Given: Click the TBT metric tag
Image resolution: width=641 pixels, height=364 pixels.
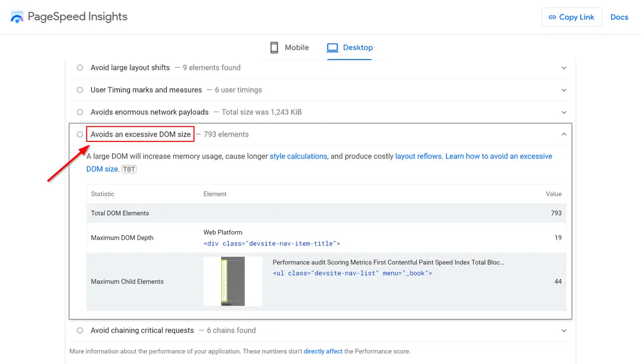Looking at the screenshot, I should (x=129, y=169).
